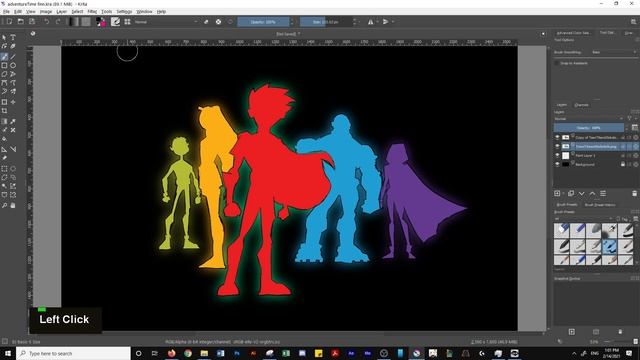Save the document using toolbar icon
Image resolution: width=640 pixels, height=360 pixels.
click(x=32, y=22)
